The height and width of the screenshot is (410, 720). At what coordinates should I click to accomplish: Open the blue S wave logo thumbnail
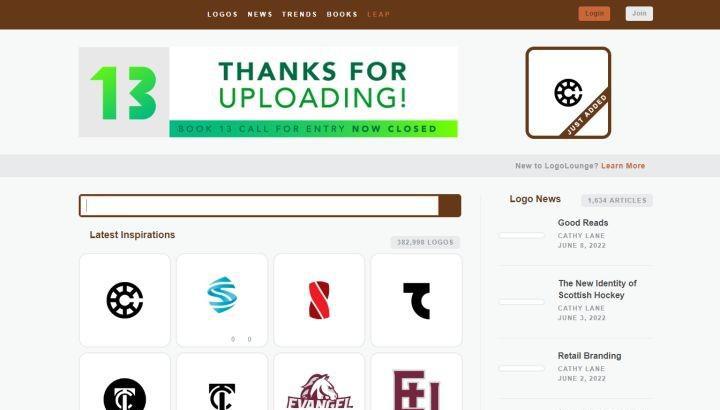click(222, 300)
